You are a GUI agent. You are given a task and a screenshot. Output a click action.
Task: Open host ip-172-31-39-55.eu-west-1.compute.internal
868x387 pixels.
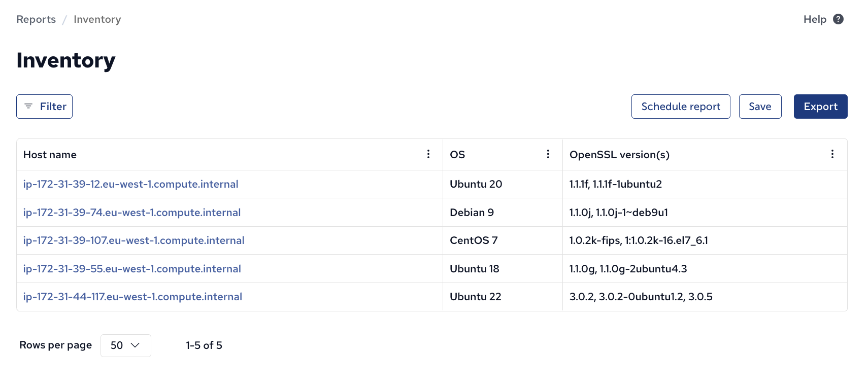[132, 269]
